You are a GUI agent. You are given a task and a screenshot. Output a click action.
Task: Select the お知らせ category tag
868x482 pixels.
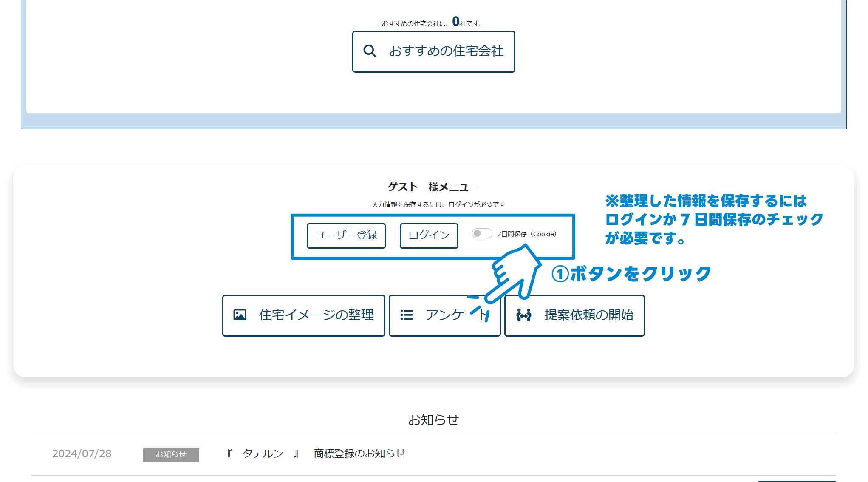(x=171, y=454)
